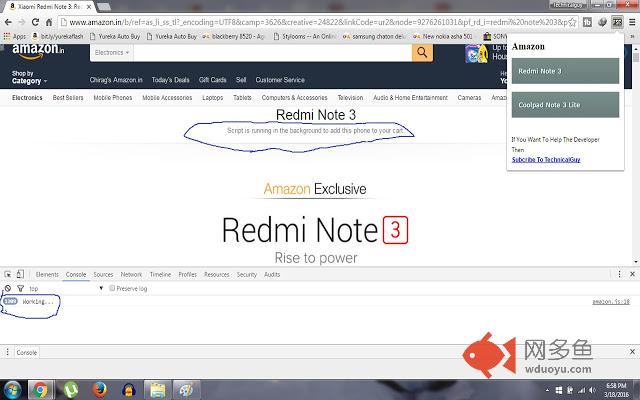The width and height of the screenshot is (640, 400).
Task: Close the bottom console drawer
Action: tap(632, 351)
